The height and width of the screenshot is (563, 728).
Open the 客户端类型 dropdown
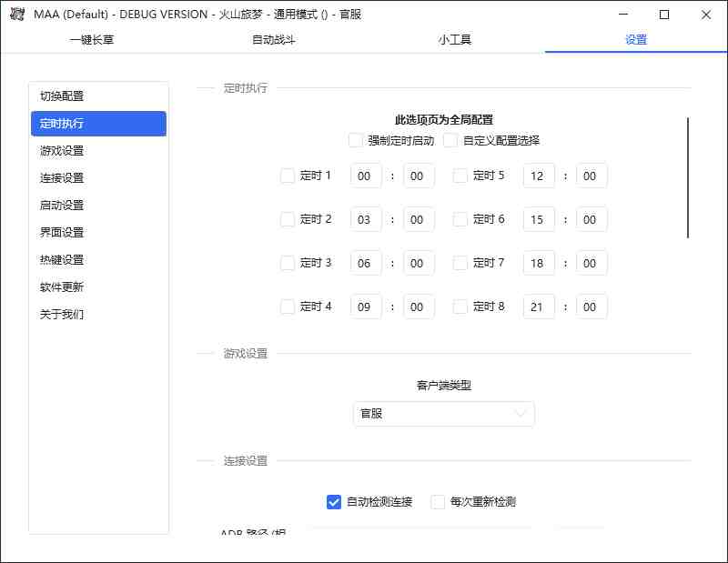[443, 414]
